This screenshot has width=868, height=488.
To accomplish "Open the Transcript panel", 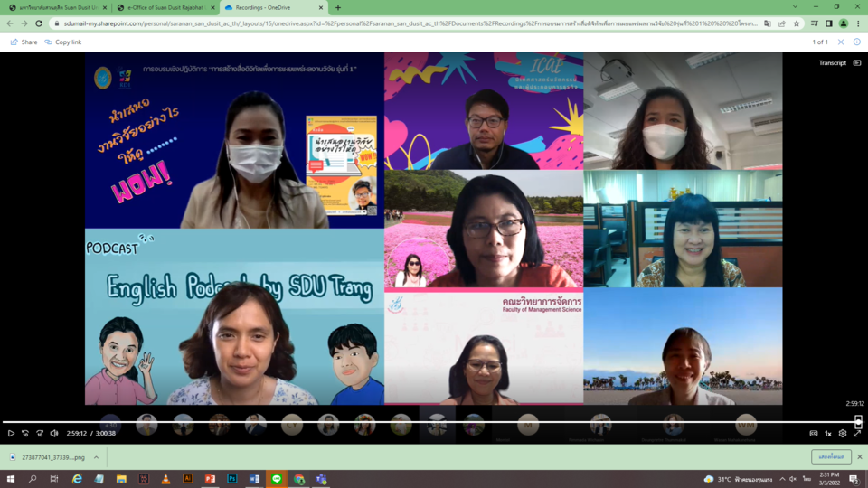I will point(840,63).
